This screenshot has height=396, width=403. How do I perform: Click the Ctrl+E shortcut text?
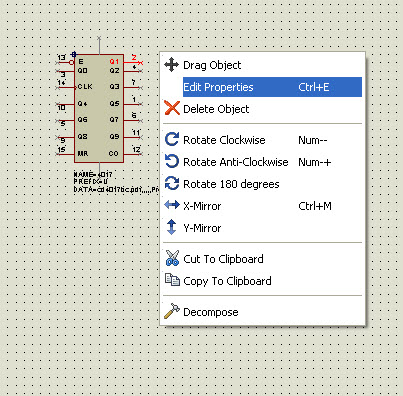pyautogui.click(x=314, y=87)
